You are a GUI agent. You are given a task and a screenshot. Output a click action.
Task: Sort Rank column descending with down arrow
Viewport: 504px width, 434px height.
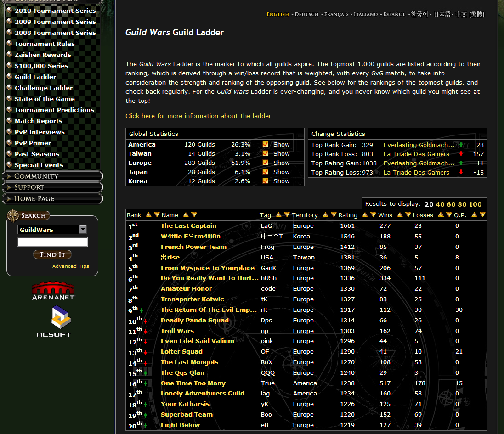157,215
